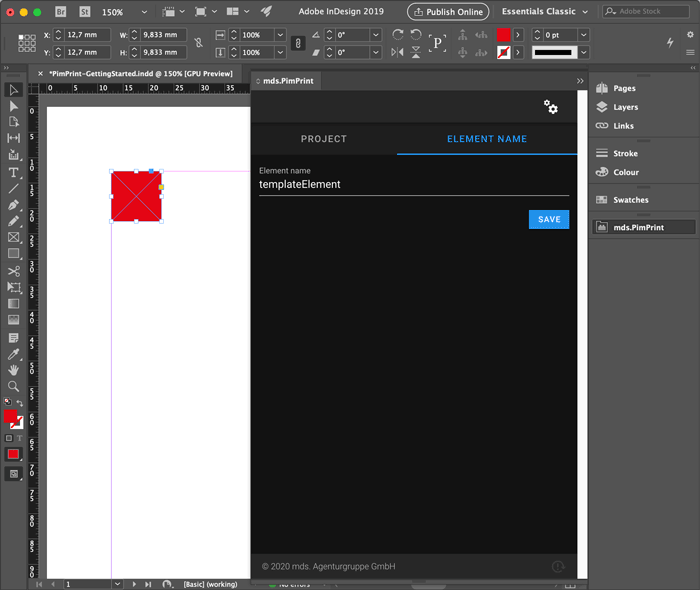Switch to the PROJECT tab
This screenshot has width=700, height=590.
pos(324,139)
